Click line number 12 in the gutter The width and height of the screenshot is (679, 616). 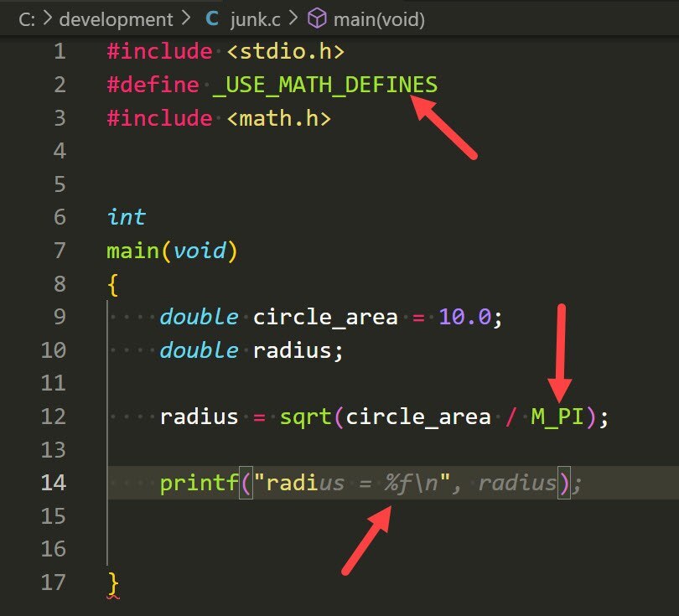point(54,417)
